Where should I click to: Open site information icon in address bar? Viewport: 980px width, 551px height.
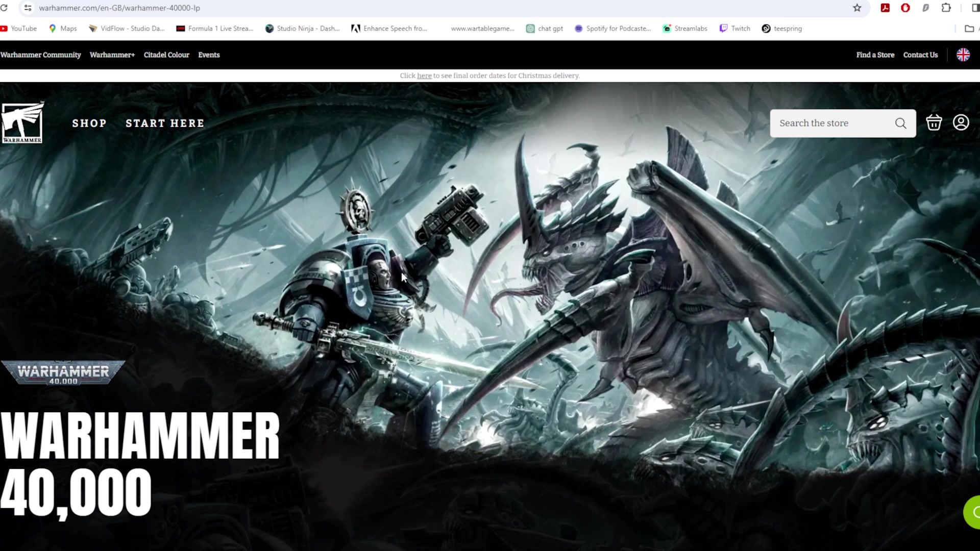(x=28, y=8)
